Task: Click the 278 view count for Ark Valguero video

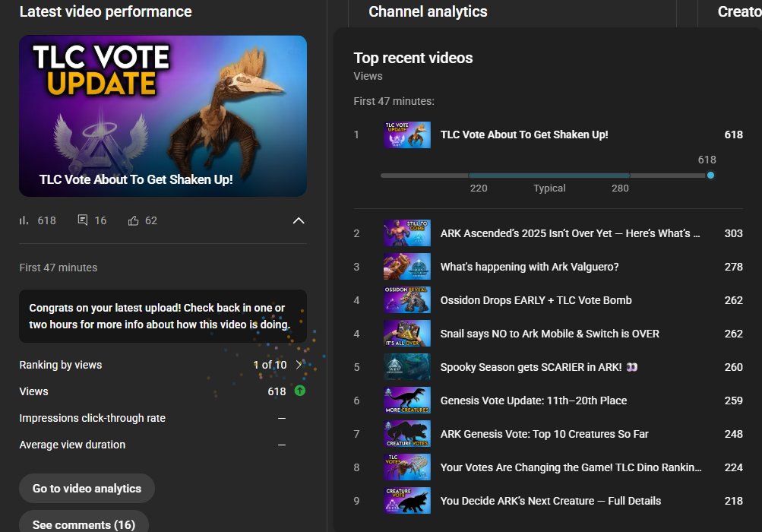Action: coord(734,267)
